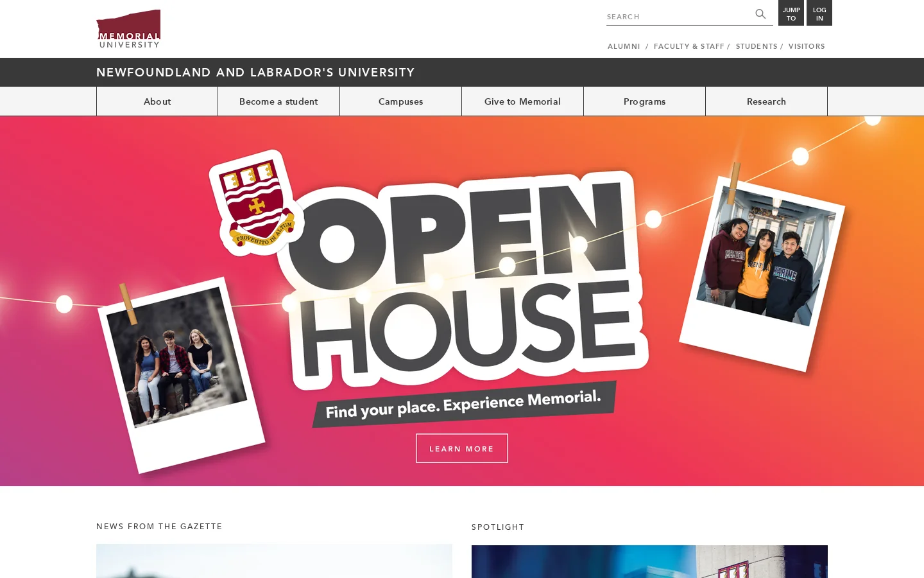Open the Visitors link
924x578 pixels.
(x=807, y=46)
